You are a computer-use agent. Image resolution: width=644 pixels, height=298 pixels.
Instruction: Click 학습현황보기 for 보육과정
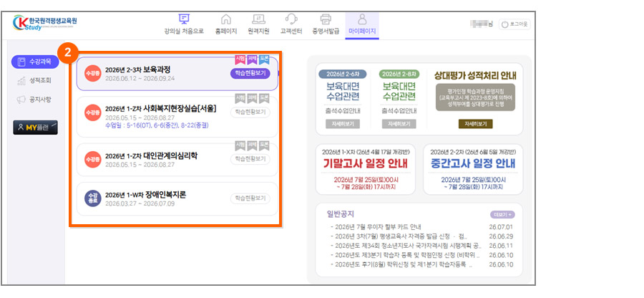[250, 74]
